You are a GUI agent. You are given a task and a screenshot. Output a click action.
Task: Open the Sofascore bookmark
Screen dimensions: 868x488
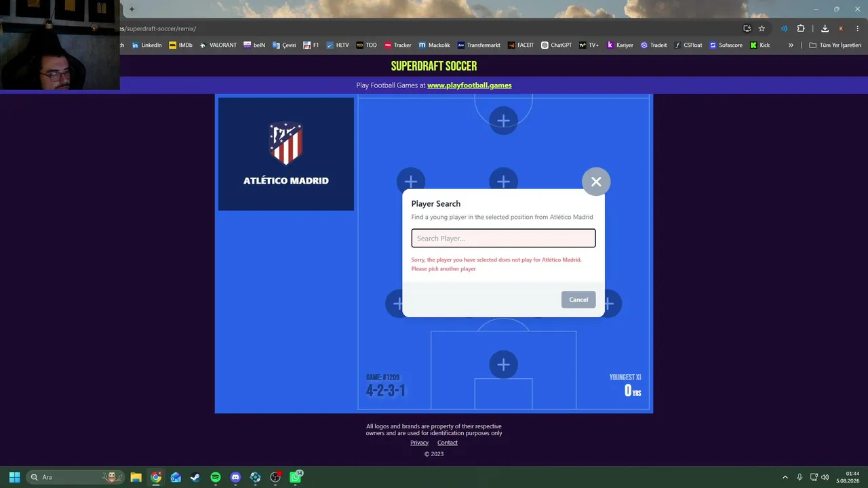[726, 45]
